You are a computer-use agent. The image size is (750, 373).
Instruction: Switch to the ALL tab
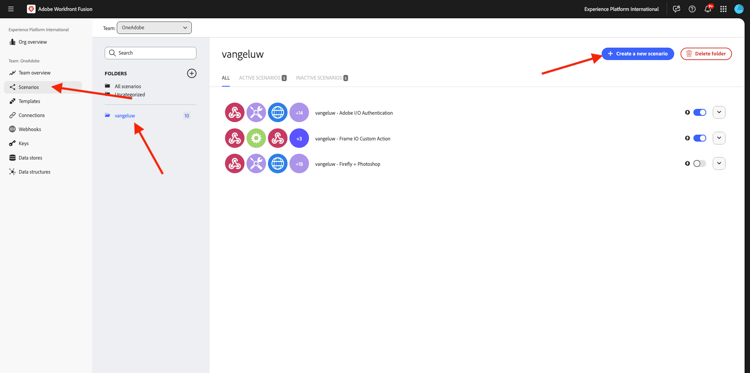click(226, 78)
